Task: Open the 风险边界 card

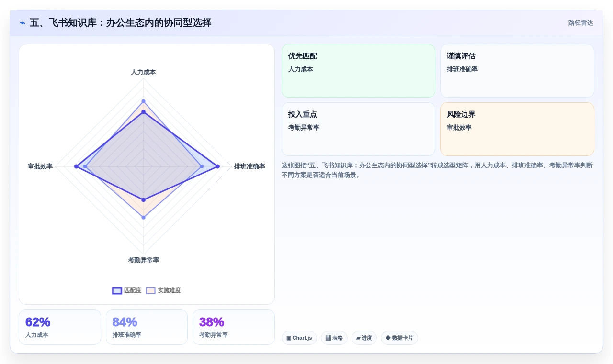Action: point(517,129)
